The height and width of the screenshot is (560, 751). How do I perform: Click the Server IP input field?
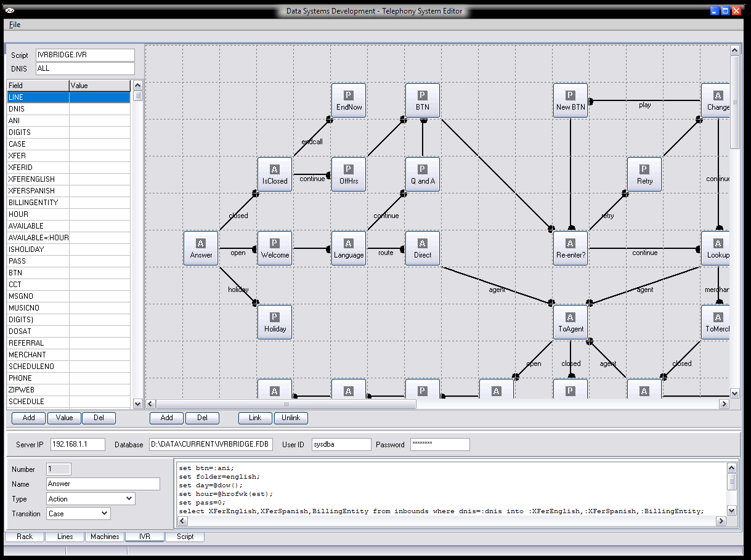pyautogui.click(x=78, y=444)
